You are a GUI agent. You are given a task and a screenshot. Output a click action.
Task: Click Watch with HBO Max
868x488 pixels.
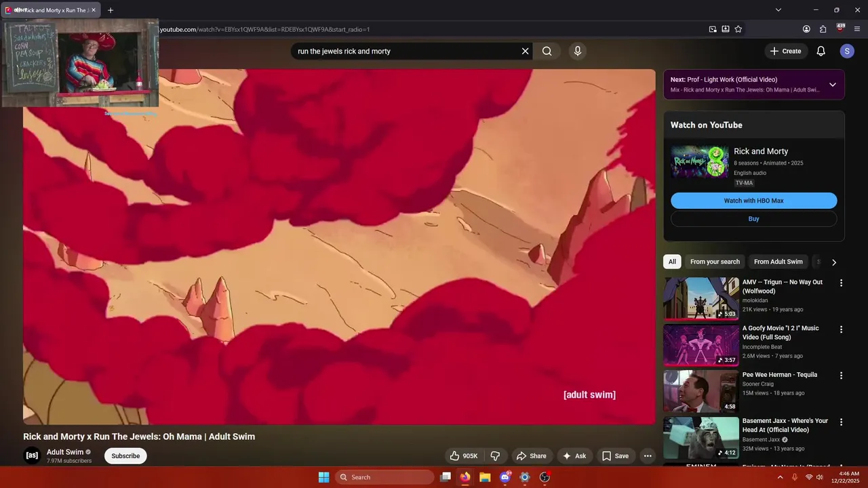(753, 201)
